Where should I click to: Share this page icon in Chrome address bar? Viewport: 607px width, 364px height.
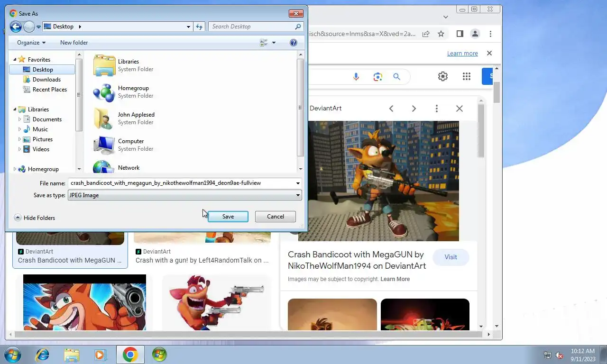(x=426, y=34)
